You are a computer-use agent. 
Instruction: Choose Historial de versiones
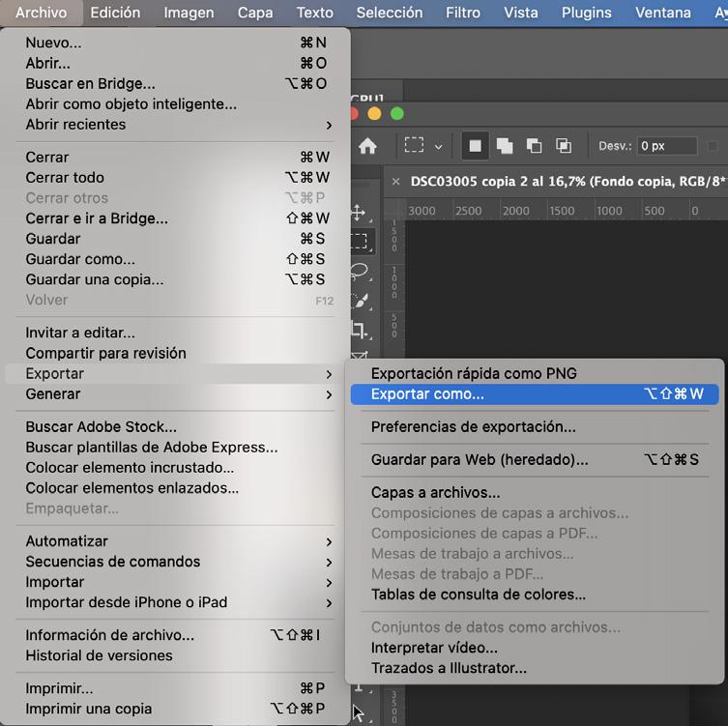176,655
